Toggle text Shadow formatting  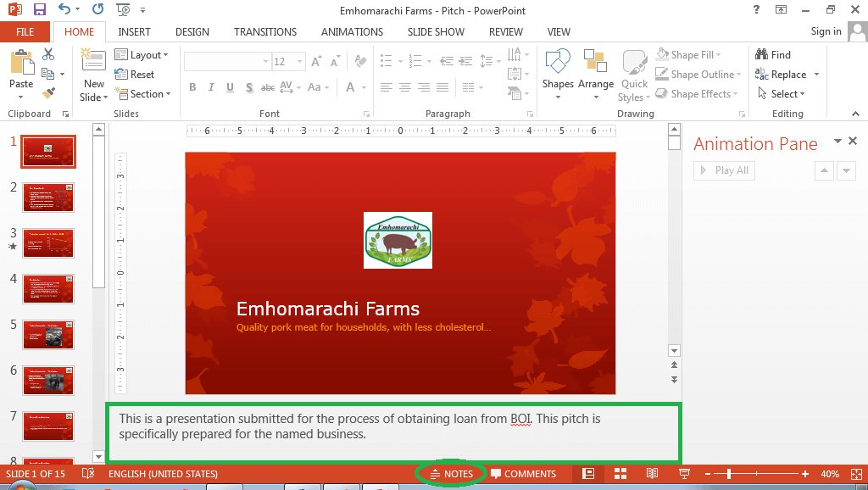(249, 87)
